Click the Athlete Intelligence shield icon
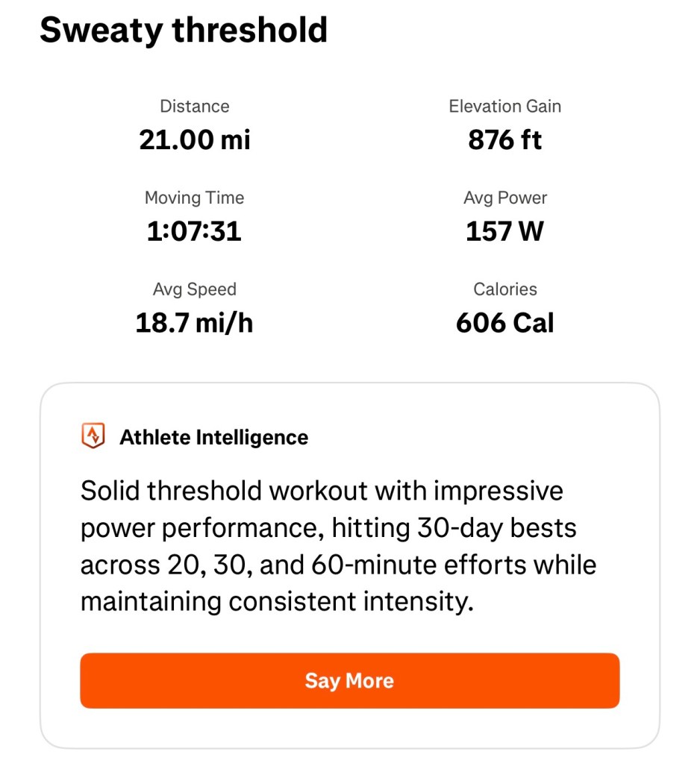Viewport: 700px width, 763px height. point(93,436)
